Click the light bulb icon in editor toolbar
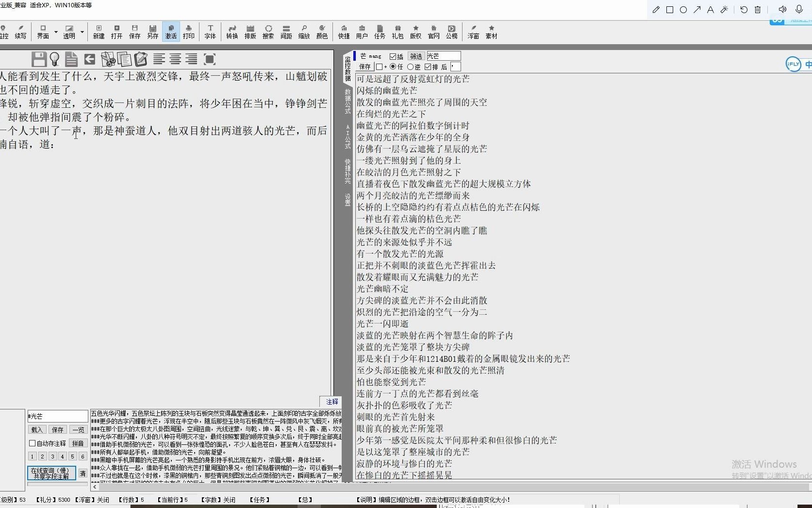 coord(55,59)
